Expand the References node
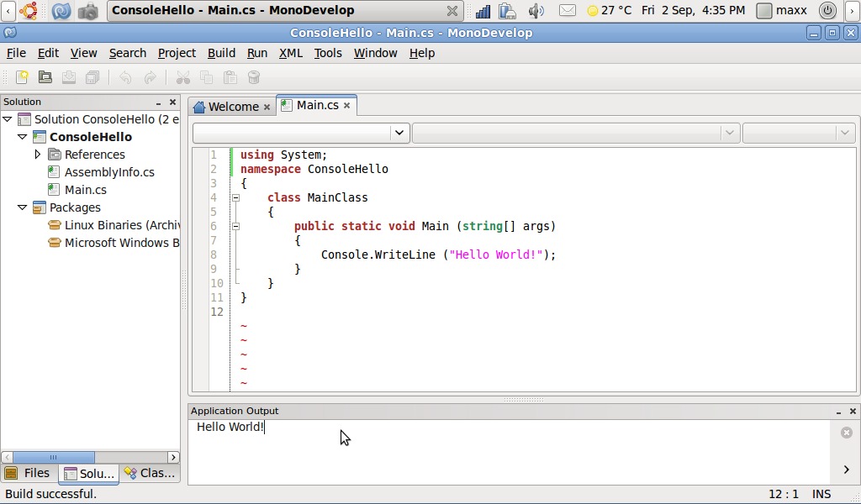 tap(37, 154)
